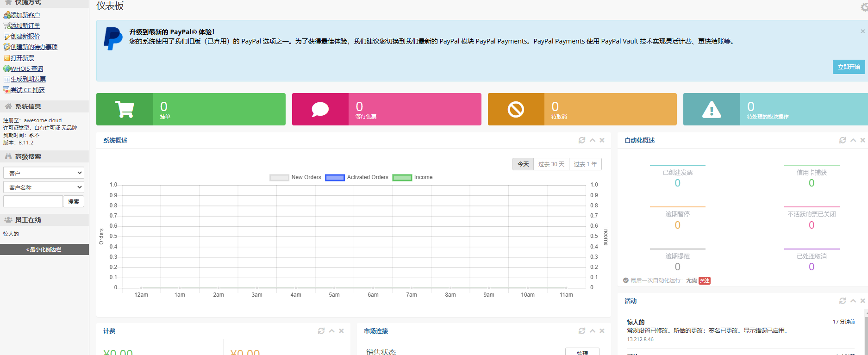
Task: Click the 逾期暂停 count
Action: click(x=677, y=225)
